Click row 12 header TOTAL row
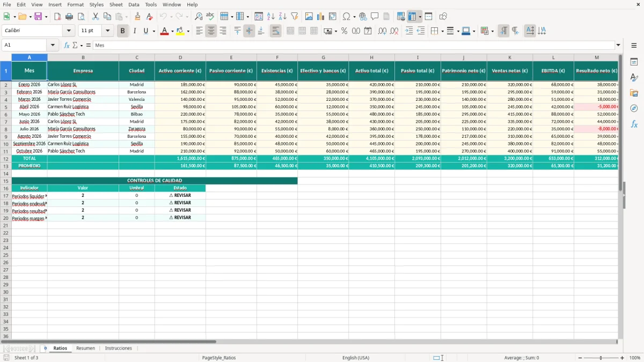This screenshot has height=362, width=644. point(6,159)
